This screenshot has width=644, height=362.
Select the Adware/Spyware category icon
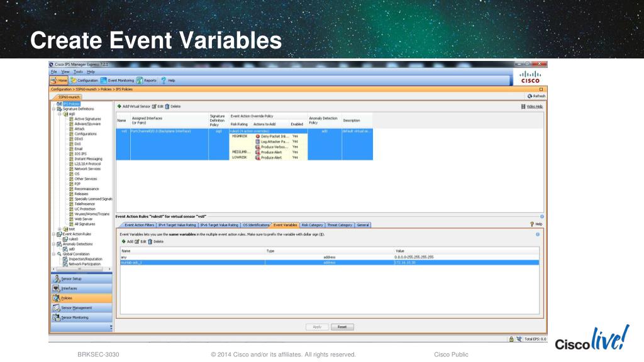[72, 124]
